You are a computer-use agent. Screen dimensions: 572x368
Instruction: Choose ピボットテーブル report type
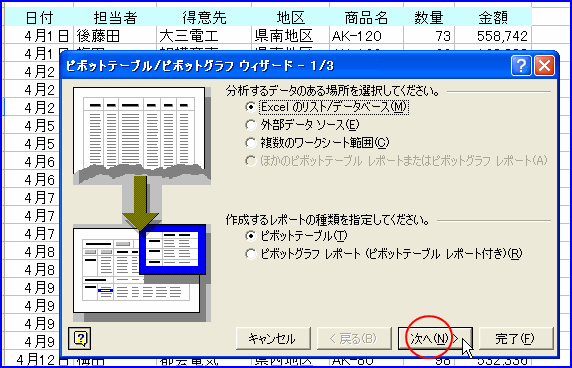click(x=296, y=236)
